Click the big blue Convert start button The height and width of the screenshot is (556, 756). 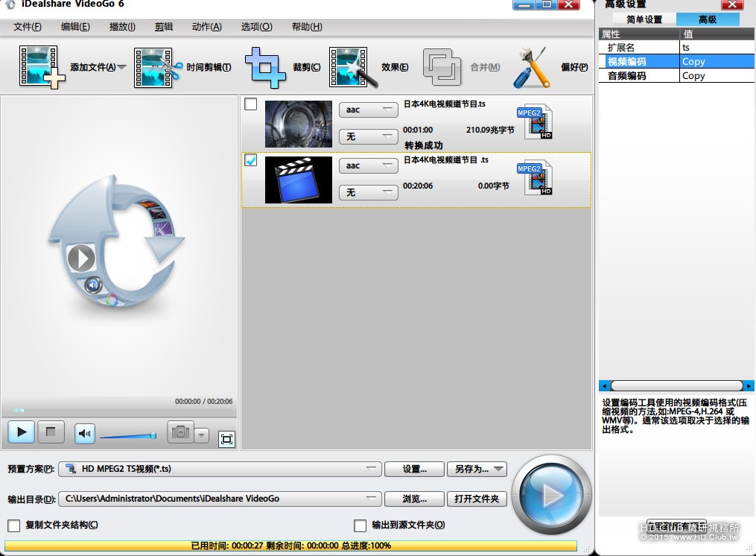pos(551,495)
